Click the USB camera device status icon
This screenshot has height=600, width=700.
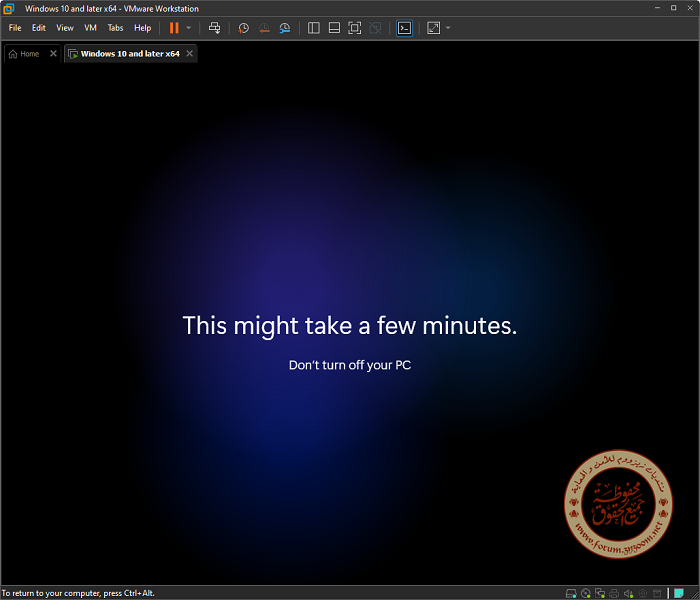coord(643,593)
